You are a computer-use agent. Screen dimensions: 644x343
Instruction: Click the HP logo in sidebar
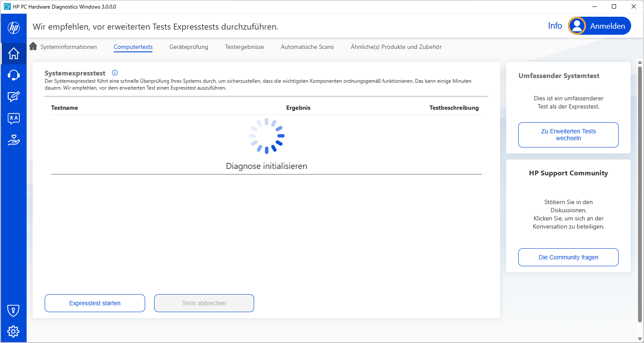click(x=13, y=28)
